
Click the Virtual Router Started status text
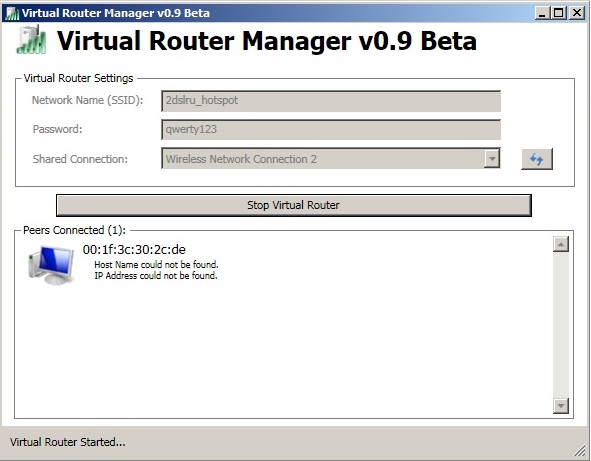(x=67, y=442)
